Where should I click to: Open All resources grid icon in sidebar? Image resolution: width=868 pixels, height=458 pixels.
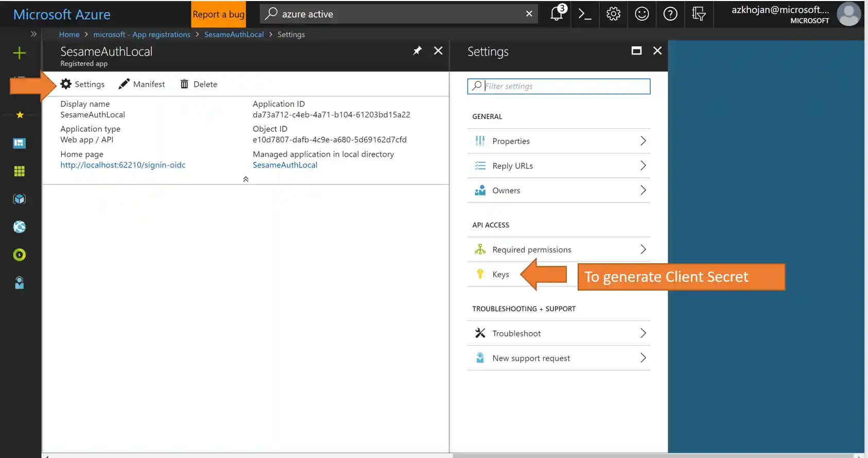[20, 171]
